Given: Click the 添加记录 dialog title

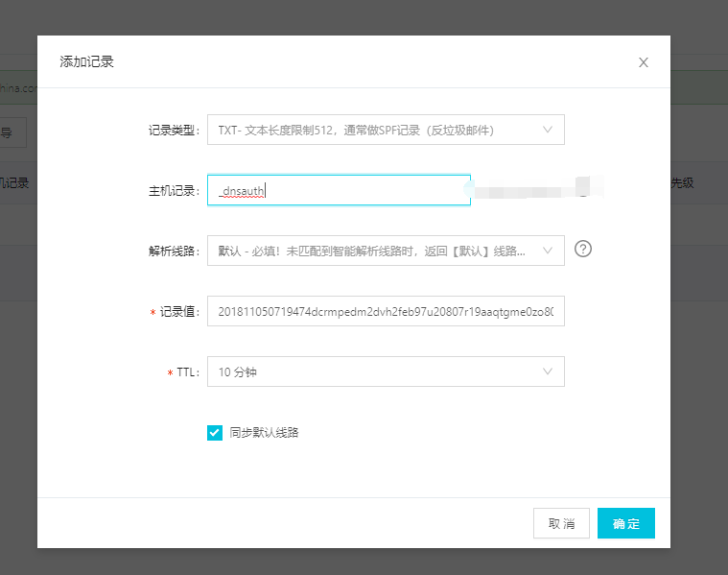Looking at the screenshot, I should (86, 61).
